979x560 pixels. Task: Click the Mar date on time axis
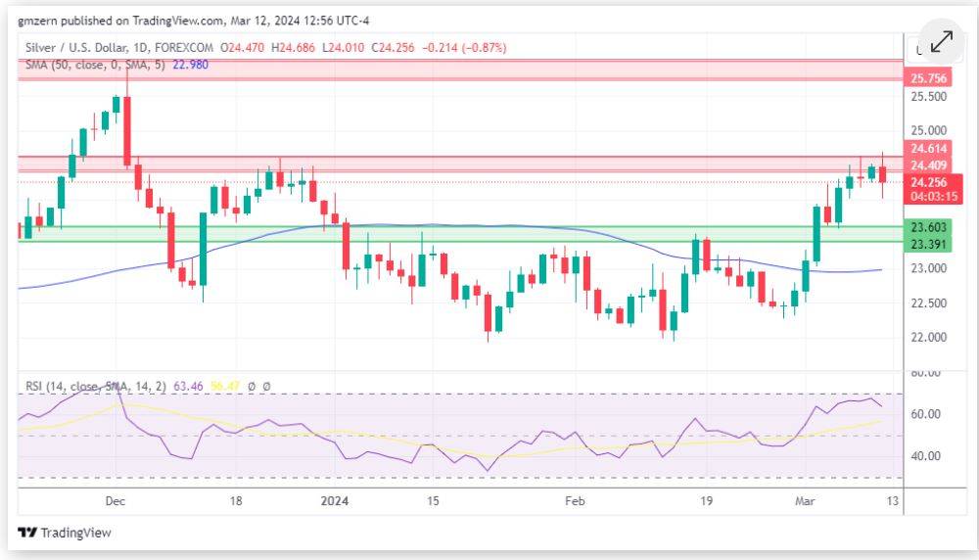(805, 500)
